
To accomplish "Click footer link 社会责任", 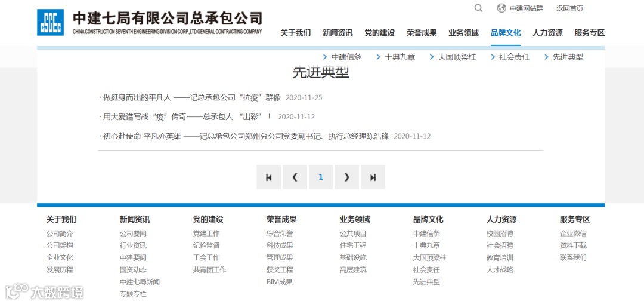I will (427, 270).
